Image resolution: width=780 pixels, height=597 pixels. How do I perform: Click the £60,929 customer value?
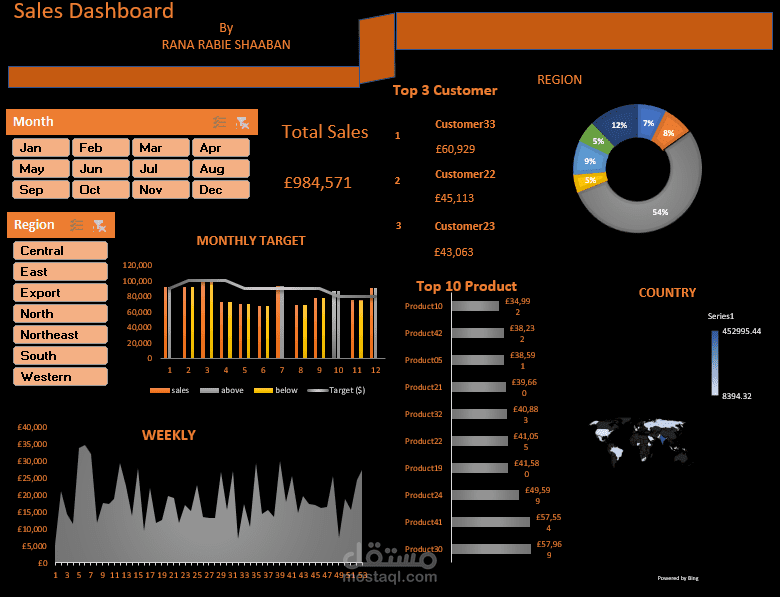455,149
